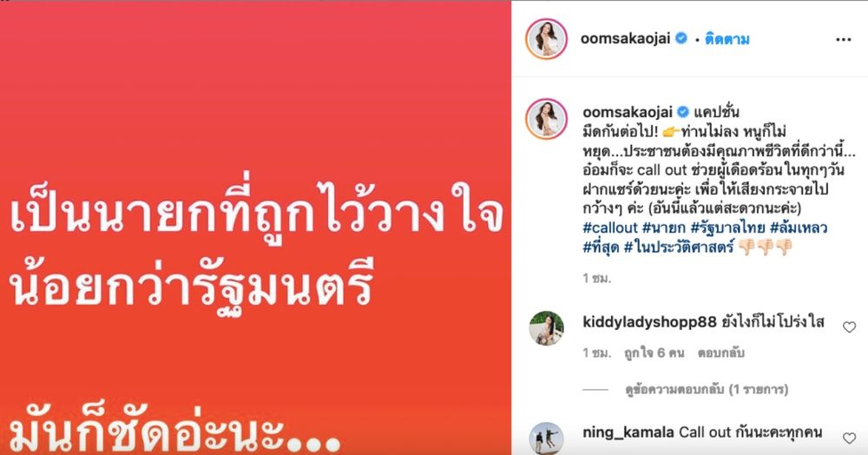868x455 pixels.
Task: View ning_kamala's profile avatar
Action: (546, 439)
